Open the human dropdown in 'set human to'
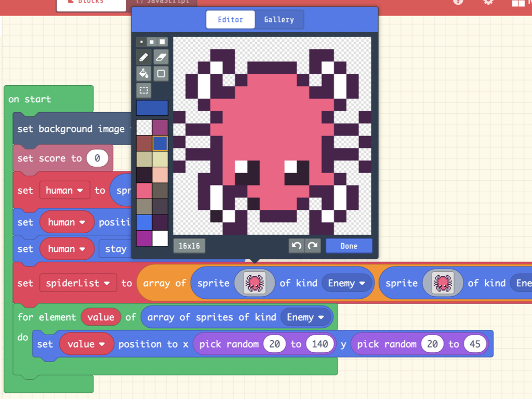 [64, 190]
